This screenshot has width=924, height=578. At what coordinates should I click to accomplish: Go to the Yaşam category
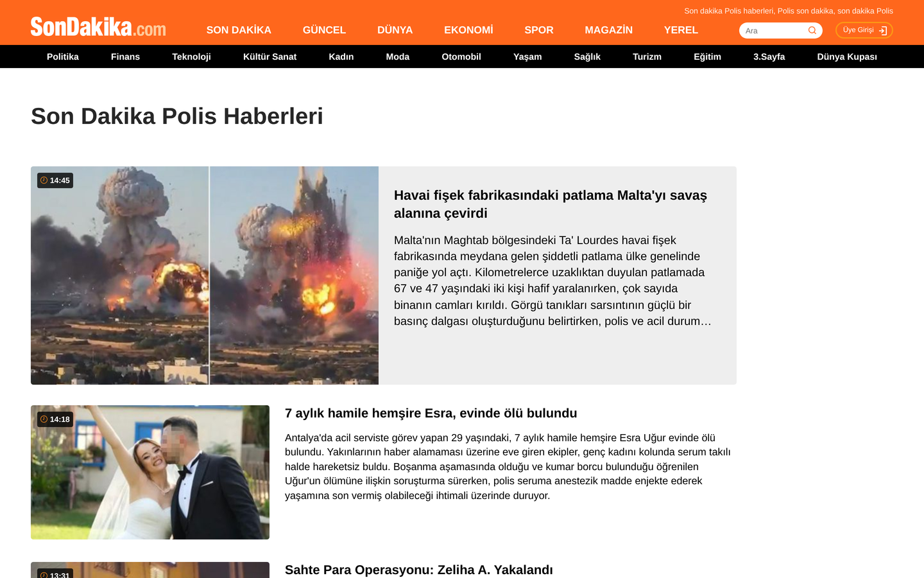pyautogui.click(x=527, y=57)
